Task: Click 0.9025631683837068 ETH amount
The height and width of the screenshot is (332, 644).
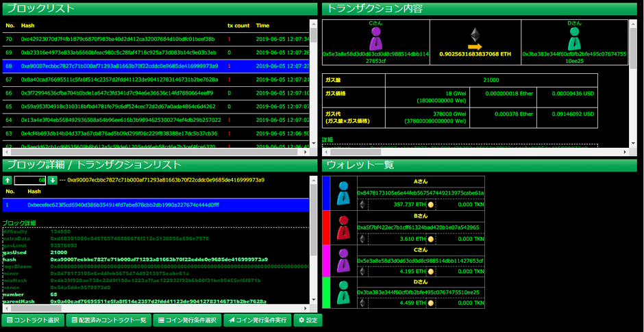Action: 475,54
